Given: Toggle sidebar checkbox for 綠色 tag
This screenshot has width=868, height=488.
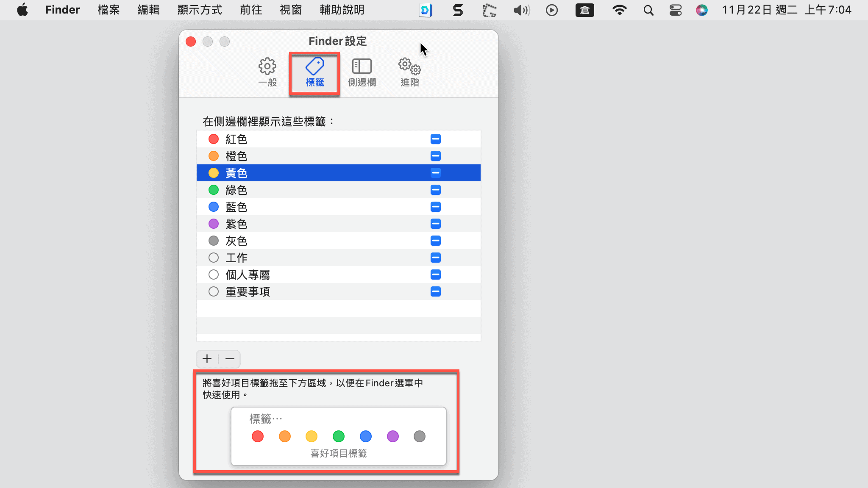Looking at the screenshot, I should point(435,190).
